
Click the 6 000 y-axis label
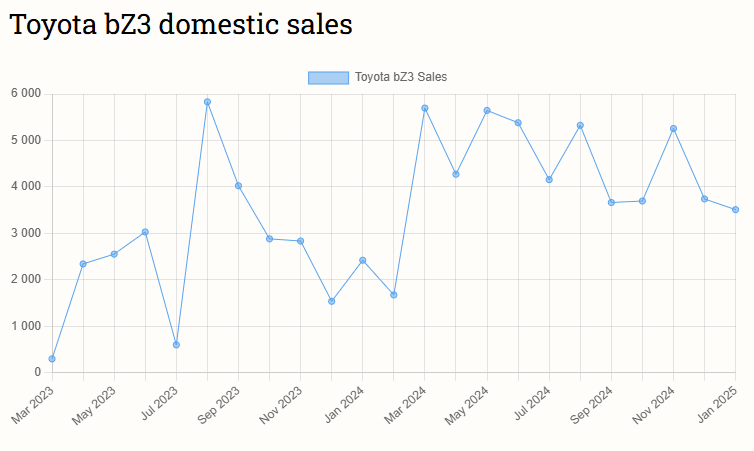click(x=26, y=94)
